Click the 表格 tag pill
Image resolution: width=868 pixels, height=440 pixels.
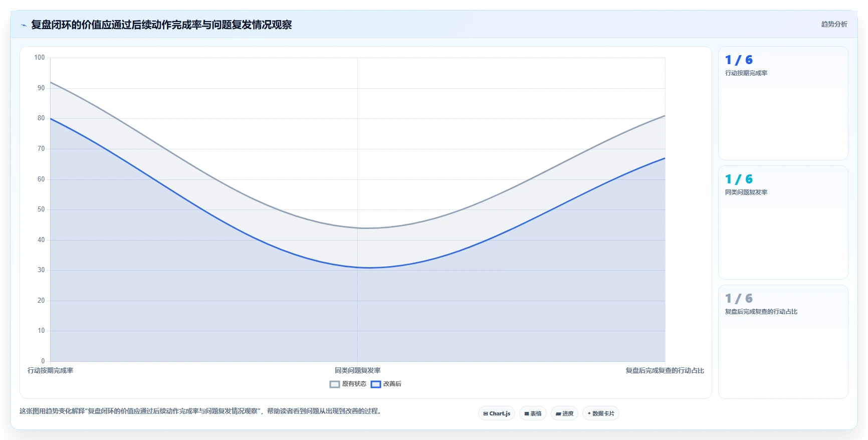533,413
